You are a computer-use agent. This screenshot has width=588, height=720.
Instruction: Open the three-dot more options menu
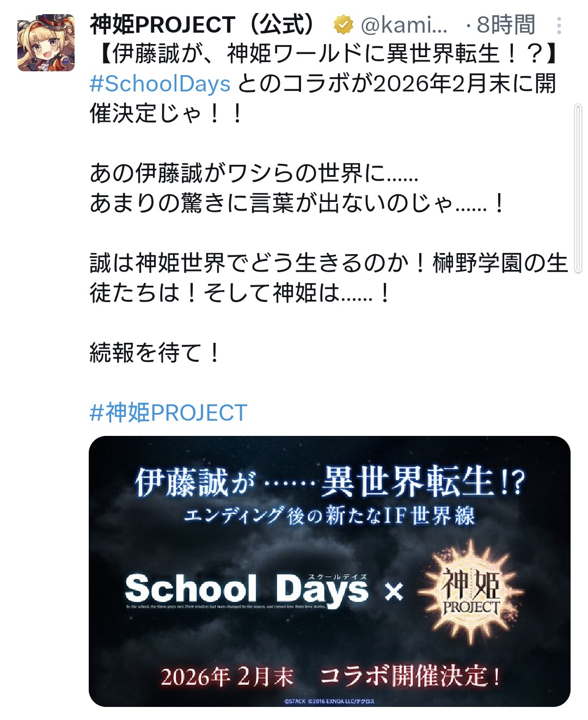[x=559, y=26]
